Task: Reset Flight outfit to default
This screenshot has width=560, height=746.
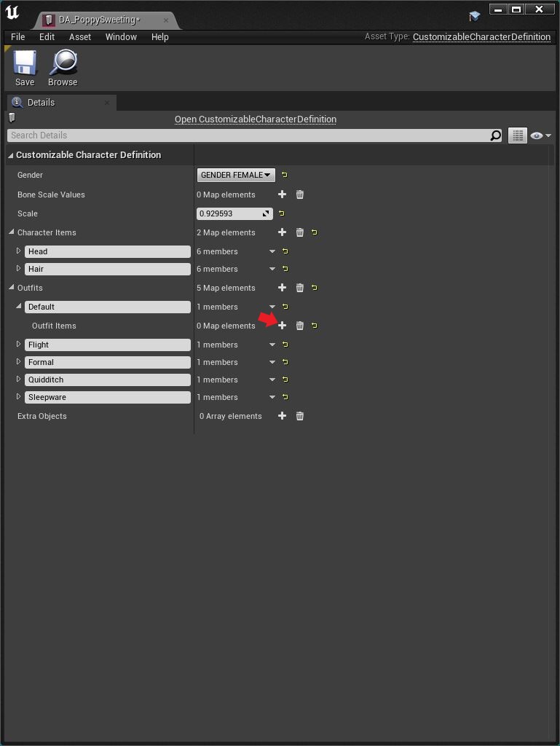Action: 285,344
